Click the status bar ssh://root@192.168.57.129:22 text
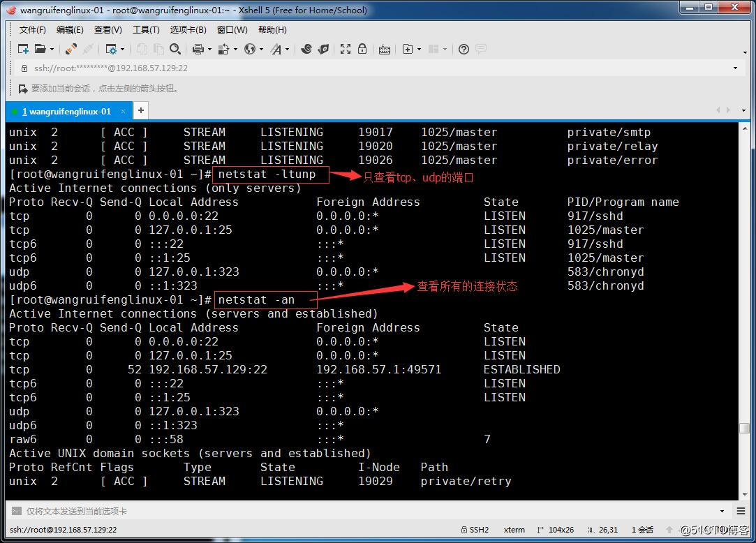Viewport: 756px width, 543px height. (63, 530)
